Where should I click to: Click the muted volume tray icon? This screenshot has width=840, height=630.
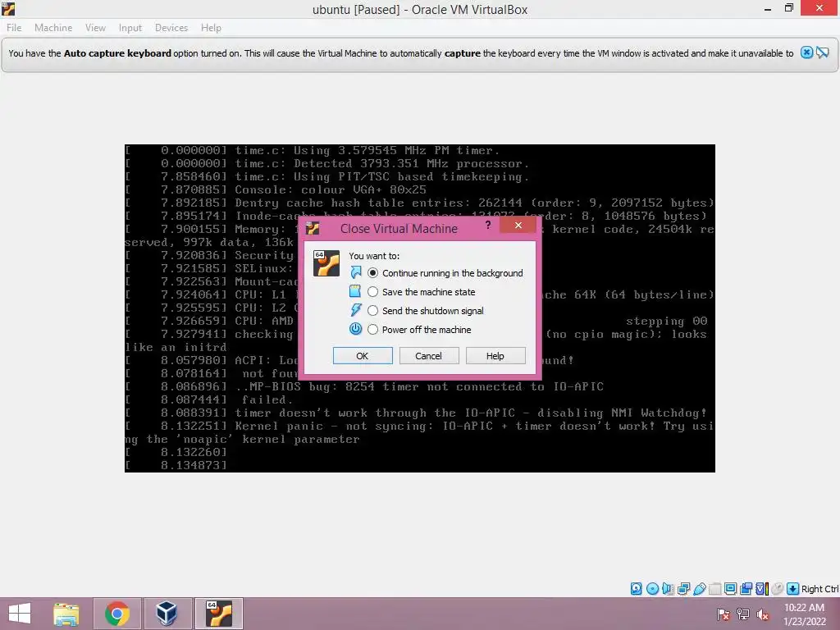click(762, 614)
